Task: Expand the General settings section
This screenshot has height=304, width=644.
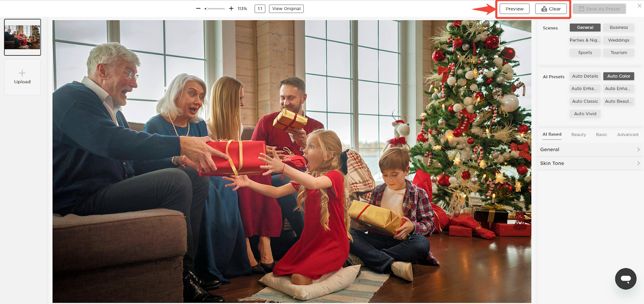Action: pos(590,150)
